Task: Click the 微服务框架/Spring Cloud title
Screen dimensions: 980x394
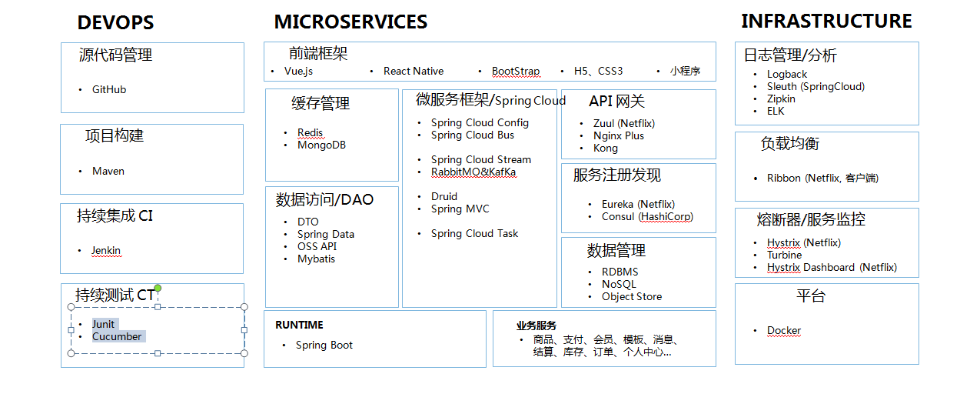Action: 490,99
